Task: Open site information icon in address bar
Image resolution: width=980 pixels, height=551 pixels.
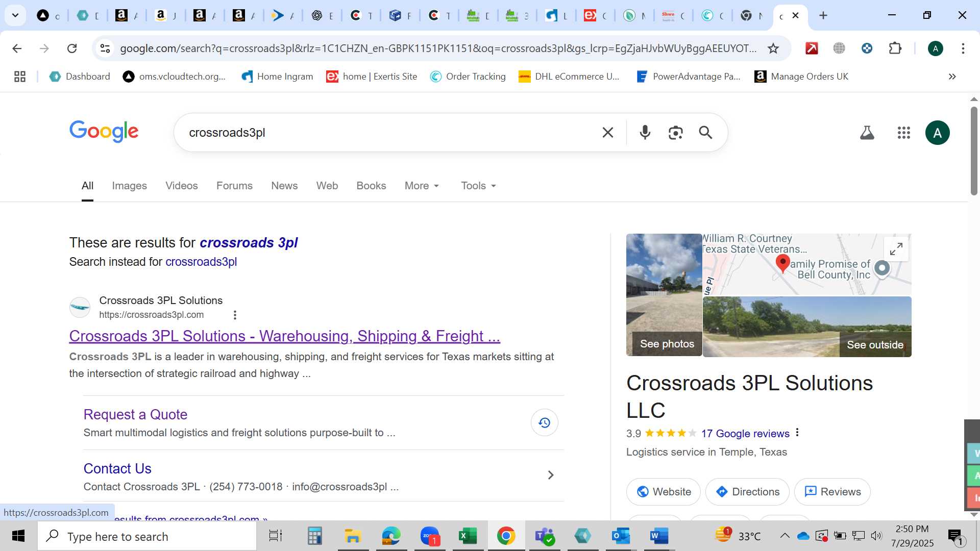Action: pyautogui.click(x=105, y=48)
